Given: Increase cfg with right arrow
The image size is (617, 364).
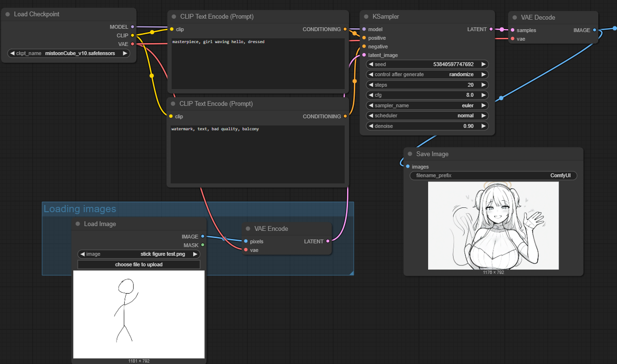Looking at the screenshot, I should pos(484,95).
